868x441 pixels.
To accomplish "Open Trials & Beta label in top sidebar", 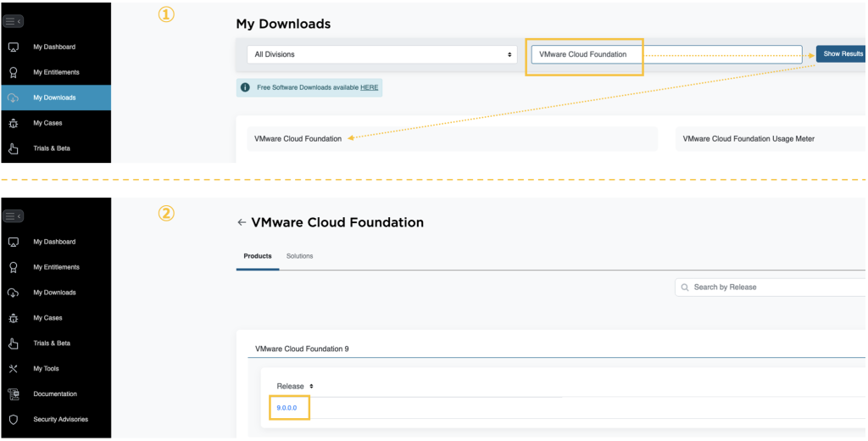I will [52, 148].
